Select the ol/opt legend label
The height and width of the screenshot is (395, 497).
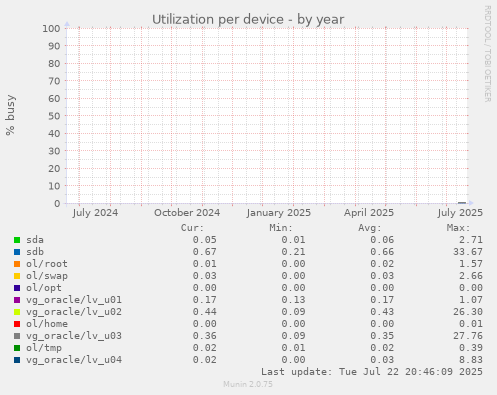44,288
